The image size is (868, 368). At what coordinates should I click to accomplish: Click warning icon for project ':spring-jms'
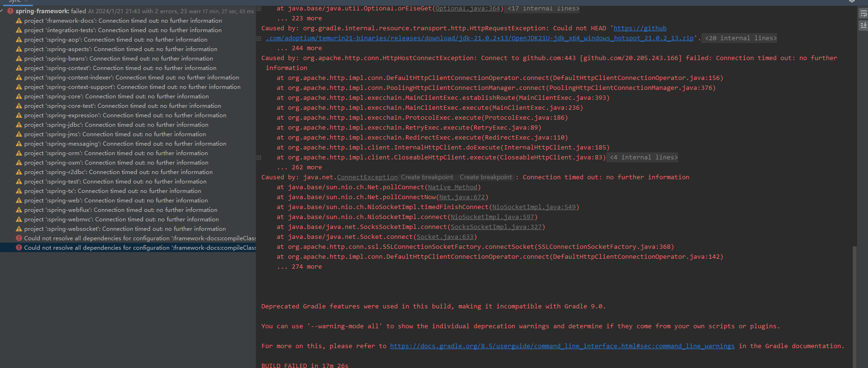click(x=19, y=134)
